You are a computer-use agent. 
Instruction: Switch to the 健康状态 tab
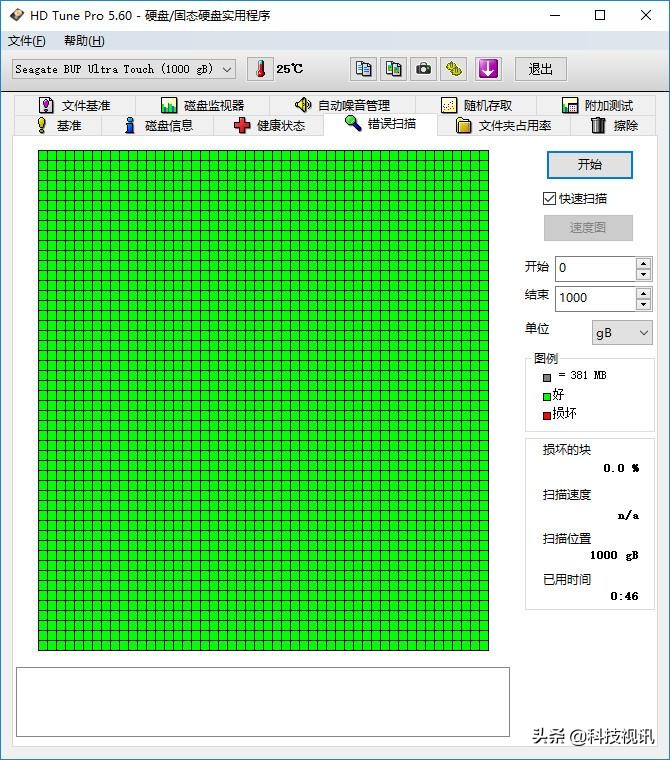click(x=269, y=126)
